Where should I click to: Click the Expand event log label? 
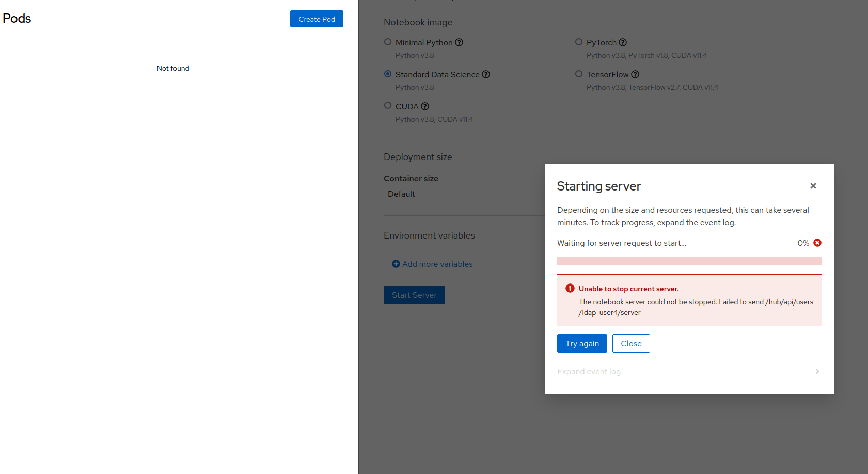pos(589,372)
